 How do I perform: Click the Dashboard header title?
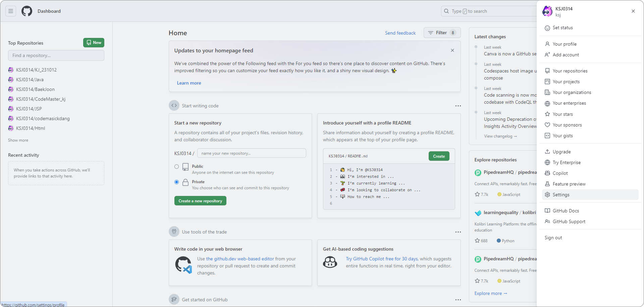49,11
